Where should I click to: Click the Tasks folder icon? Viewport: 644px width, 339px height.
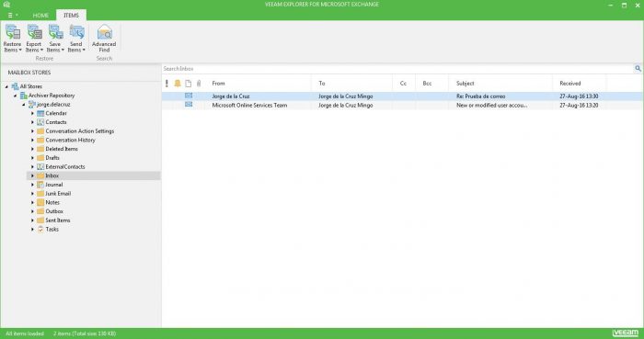[40, 229]
